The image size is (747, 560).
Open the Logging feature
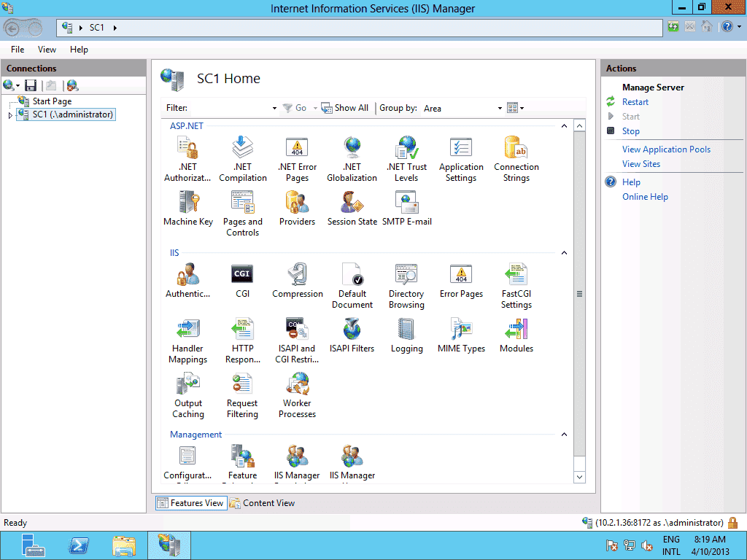(406, 335)
